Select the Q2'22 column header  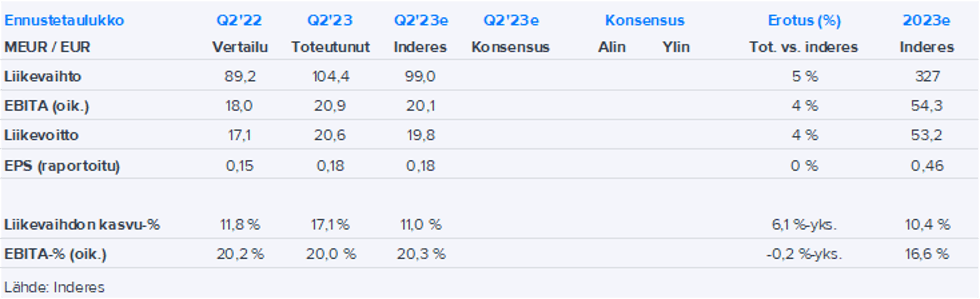[239, 20]
